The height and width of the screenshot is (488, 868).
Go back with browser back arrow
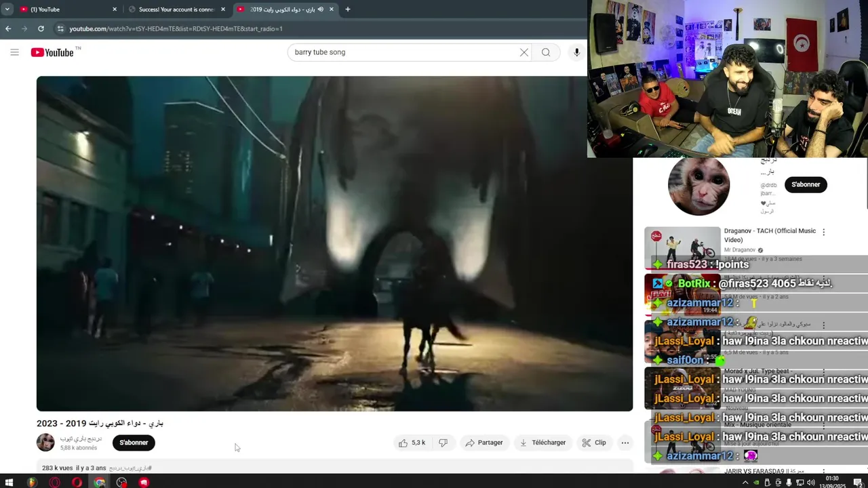pyautogui.click(x=8, y=28)
